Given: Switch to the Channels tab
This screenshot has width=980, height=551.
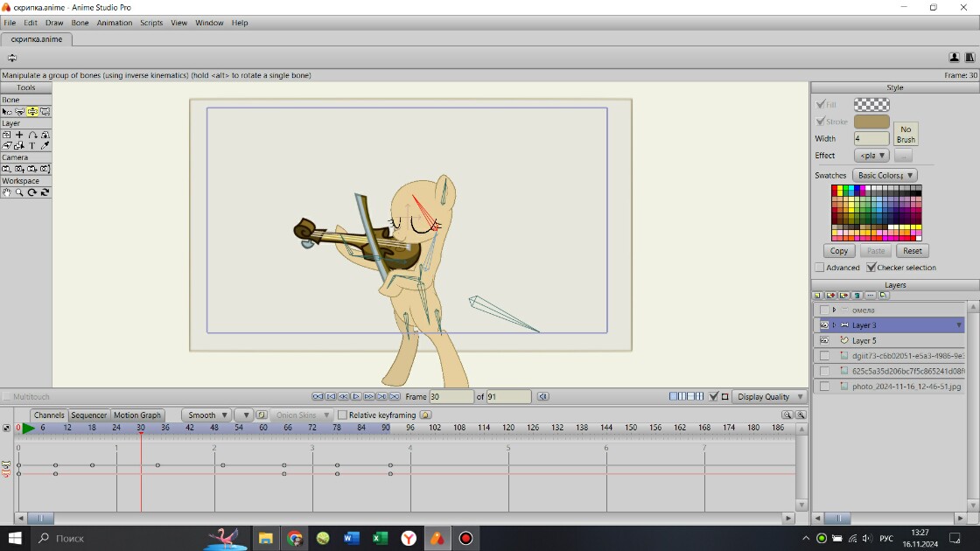Looking at the screenshot, I should tap(49, 415).
